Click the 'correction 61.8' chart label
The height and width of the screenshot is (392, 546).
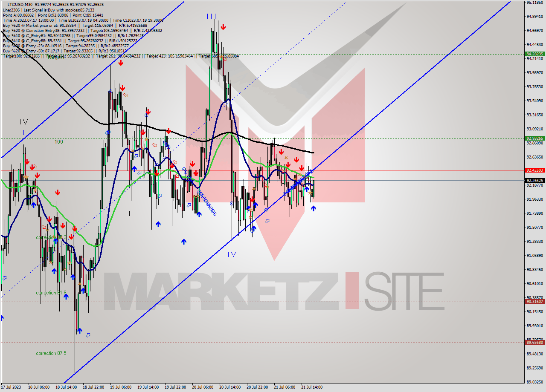coord(51,293)
